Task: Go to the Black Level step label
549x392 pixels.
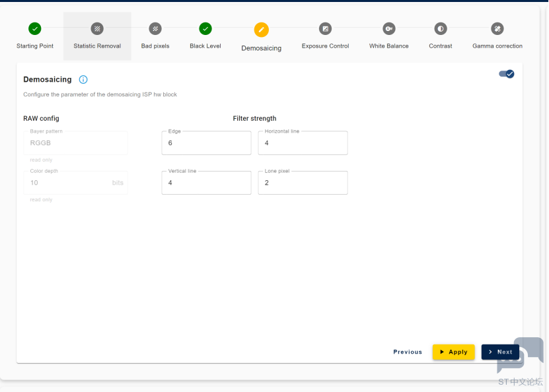Action: pos(205,46)
